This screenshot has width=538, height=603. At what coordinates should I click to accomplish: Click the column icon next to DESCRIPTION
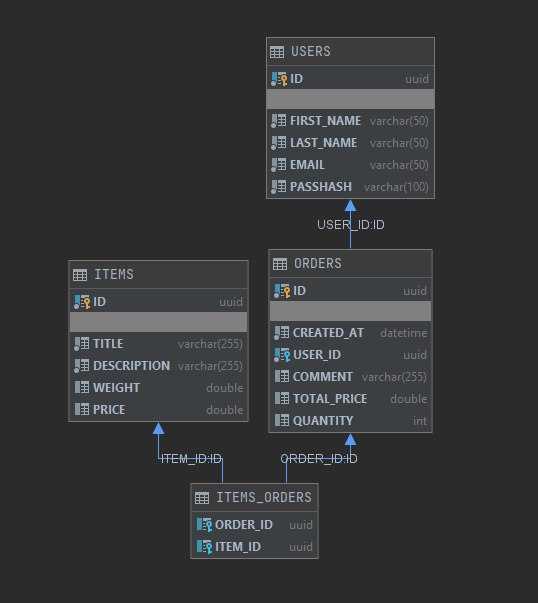tap(82, 365)
